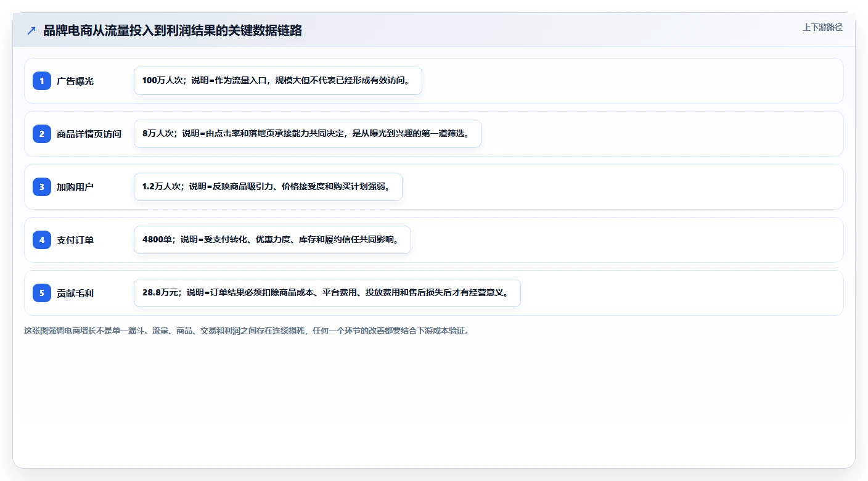
Task: Click the title 品牌电商从流量投入到利润结果的关键数据链路
Action: tap(173, 31)
